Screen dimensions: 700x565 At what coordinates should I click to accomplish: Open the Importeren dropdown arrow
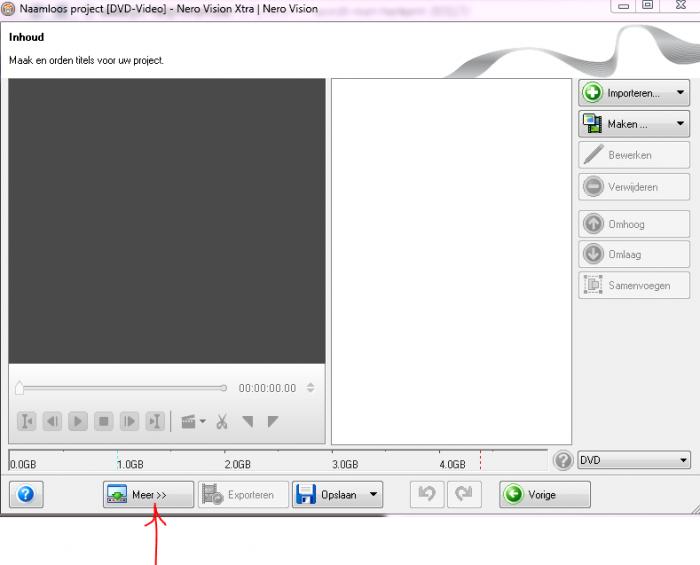[x=680, y=92]
